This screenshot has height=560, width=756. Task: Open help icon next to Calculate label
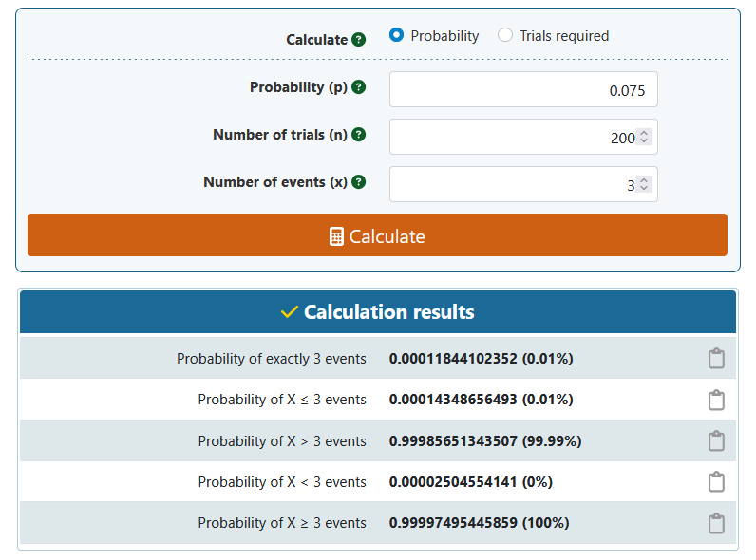click(x=358, y=40)
